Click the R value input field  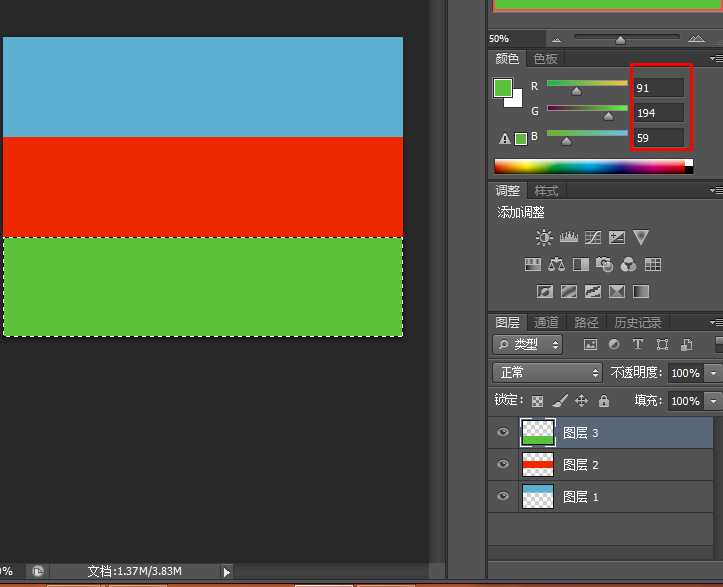[659, 88]
